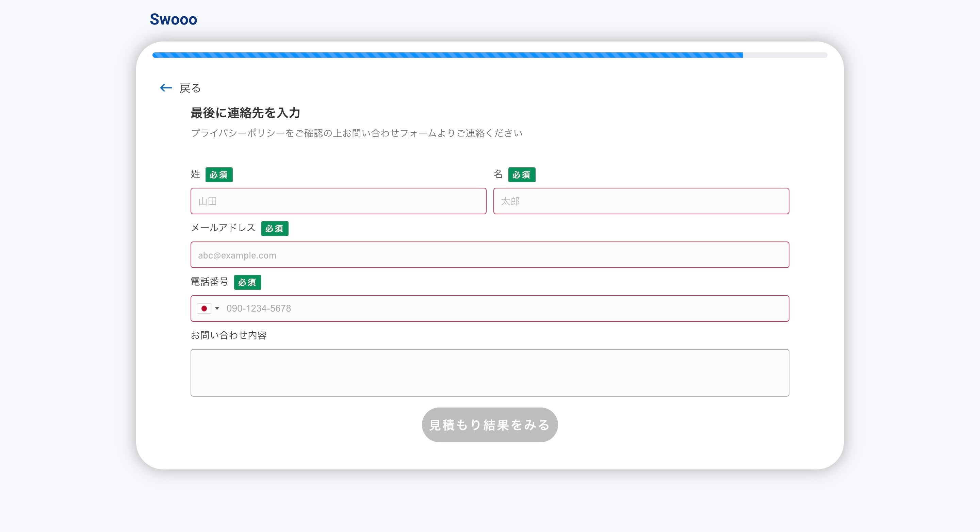Click the 必須 badge beside 姓

click(x=219, y=175)
